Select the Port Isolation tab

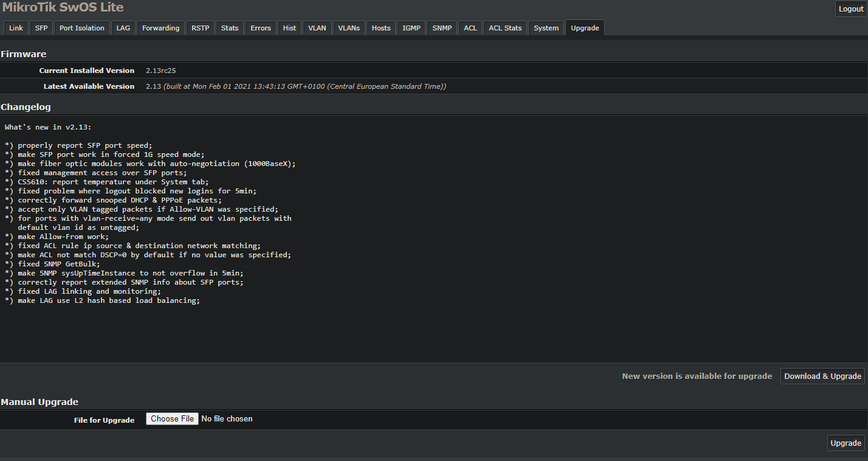[x=81, y=27]
